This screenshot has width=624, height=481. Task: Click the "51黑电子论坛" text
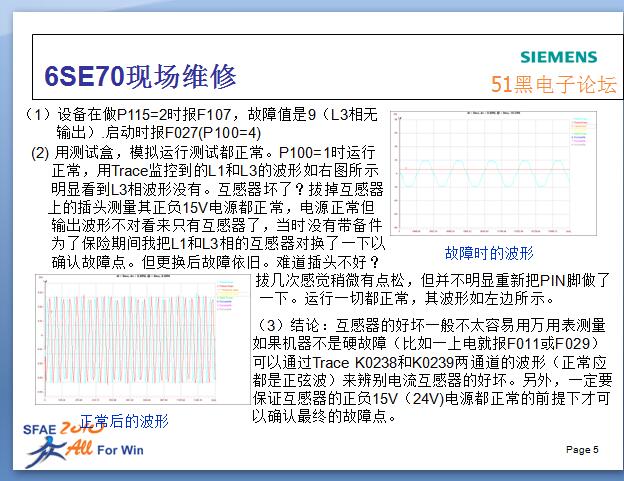554,84
